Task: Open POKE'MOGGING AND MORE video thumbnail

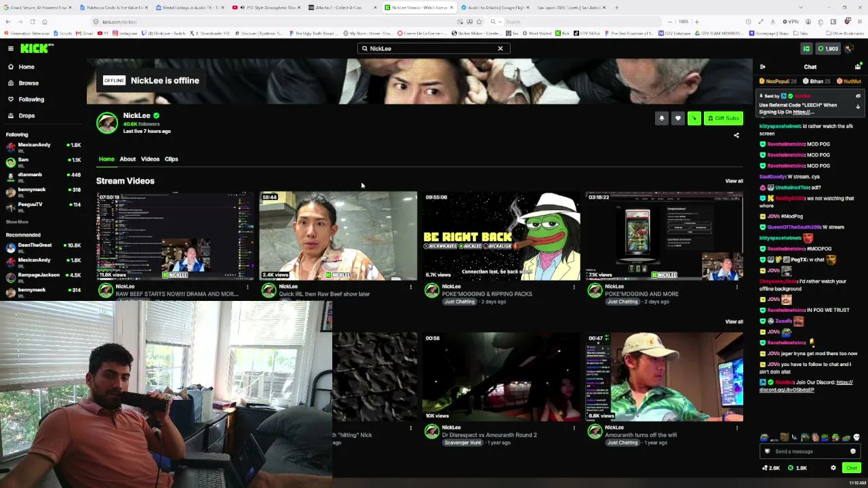Action: pos(664,236)
